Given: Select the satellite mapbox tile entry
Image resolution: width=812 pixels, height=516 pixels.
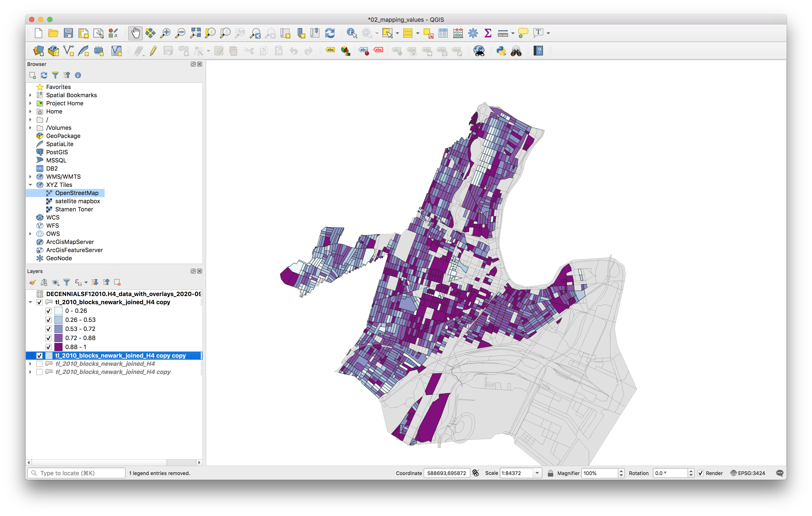Looking at the screenshot, I should pos(77,201).
